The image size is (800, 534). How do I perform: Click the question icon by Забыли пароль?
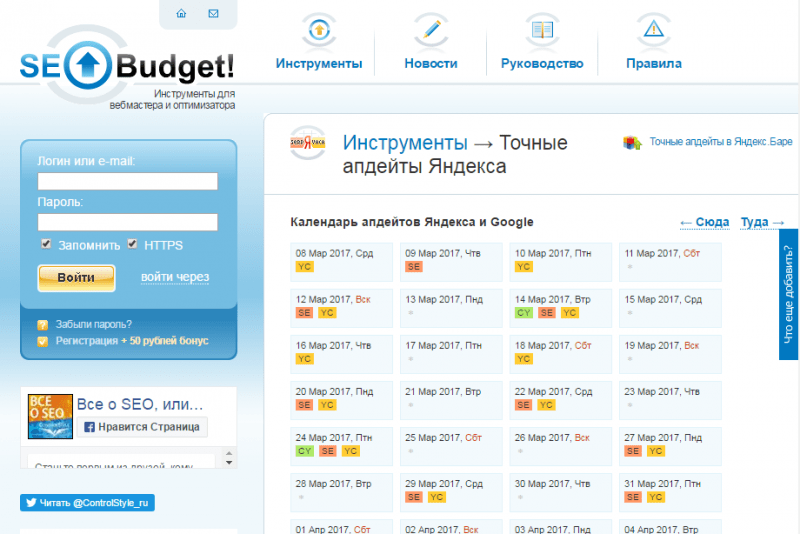coord(43,325)
